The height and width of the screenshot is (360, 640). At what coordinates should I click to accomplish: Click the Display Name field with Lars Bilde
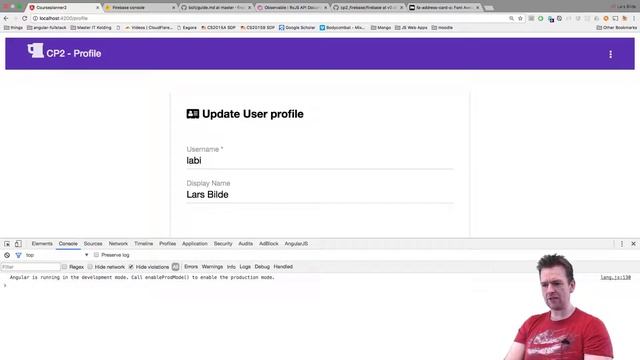[x=320, y=194]
